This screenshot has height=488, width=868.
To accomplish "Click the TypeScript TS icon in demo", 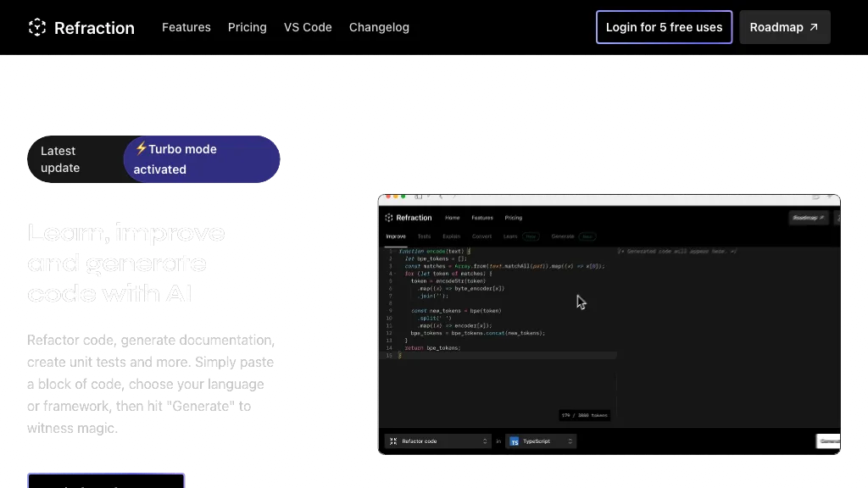I will 514,441.
